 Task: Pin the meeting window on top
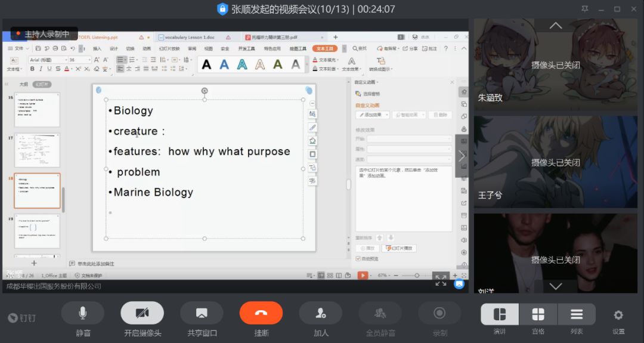tap(585, 8)
